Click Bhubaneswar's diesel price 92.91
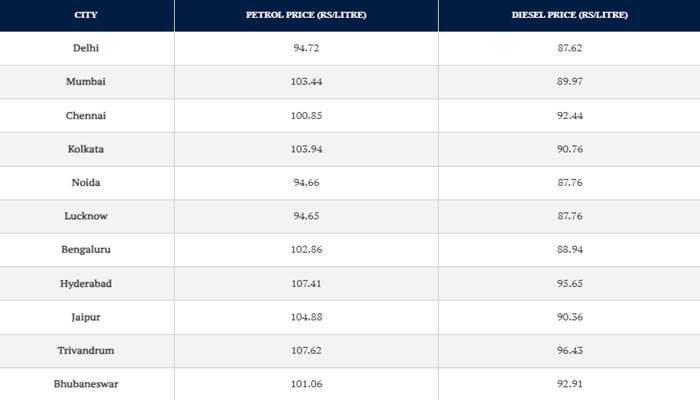The width and height of the screenshot is (700, 400). (x=569, y=384)
